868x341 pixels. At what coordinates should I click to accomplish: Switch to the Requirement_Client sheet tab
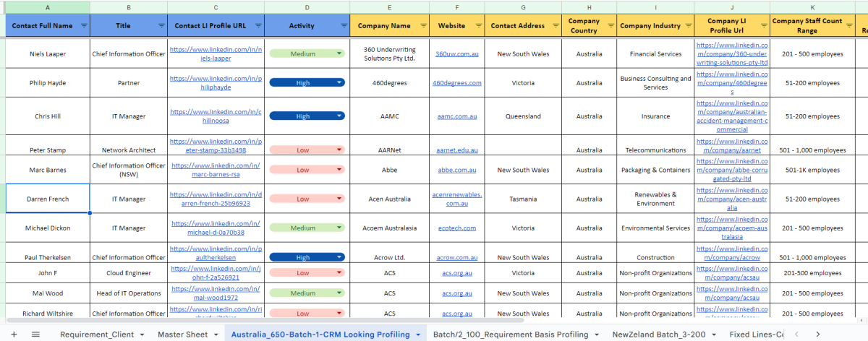click(98, 334)
